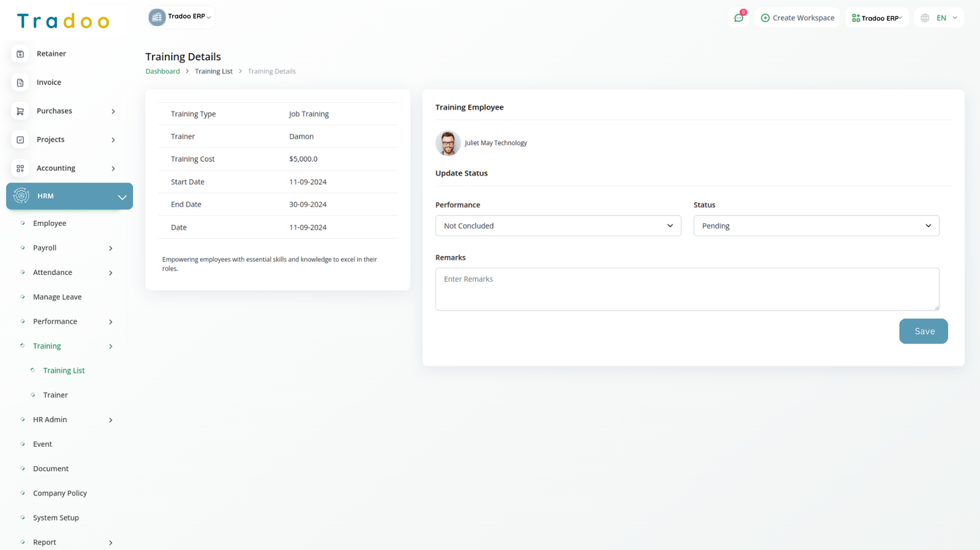Click the Purchases cart icon
Screen dimensions: 980x550
pos(20,111)
